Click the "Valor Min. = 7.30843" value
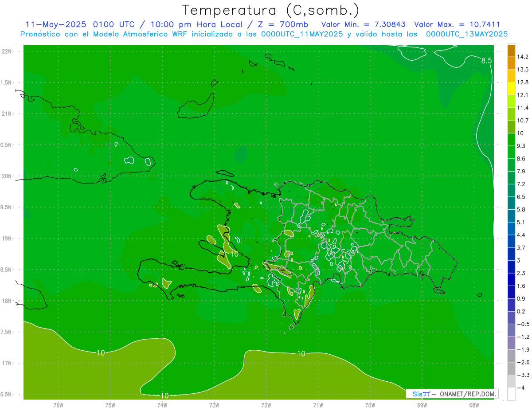This screenshot has height=411, width=532. tap(363, 24)
